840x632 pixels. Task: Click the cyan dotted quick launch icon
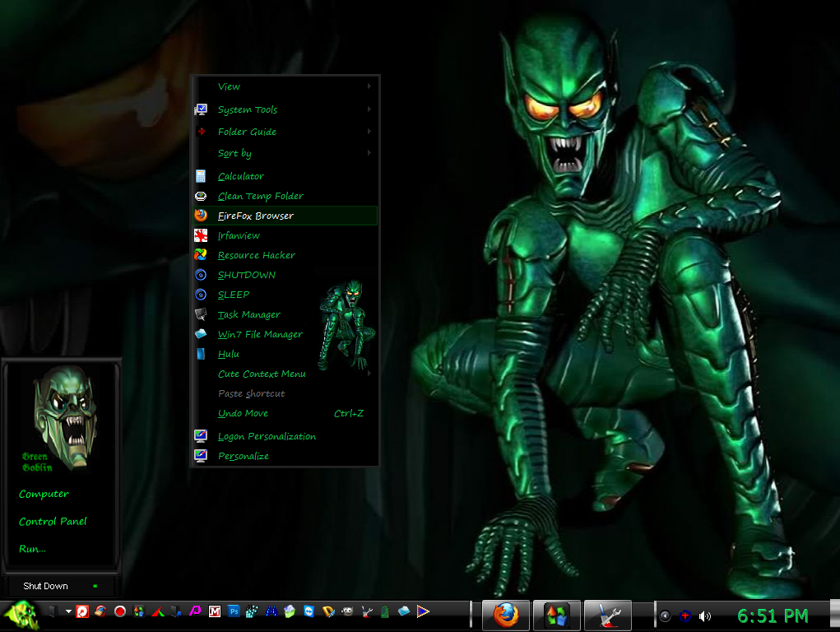[x=252, y=611]
